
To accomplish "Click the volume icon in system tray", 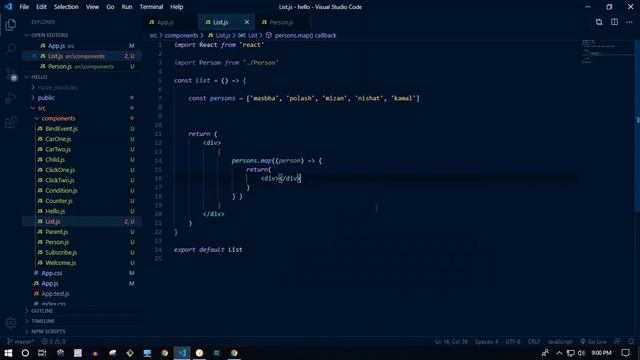I will point(582,353).
